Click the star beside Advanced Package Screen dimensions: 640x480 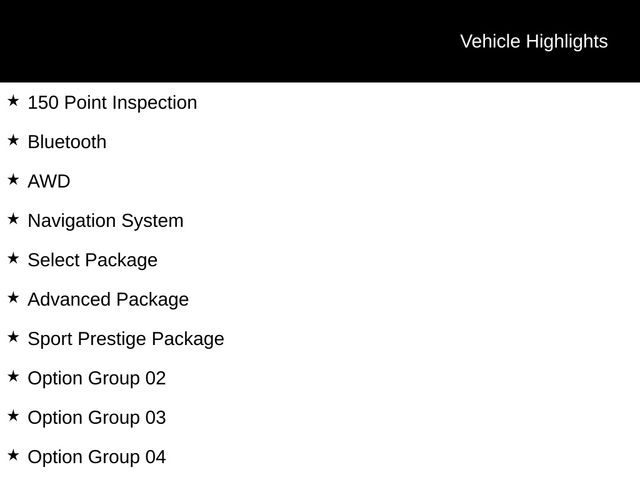pyautogui.click(x=13, y=298)
